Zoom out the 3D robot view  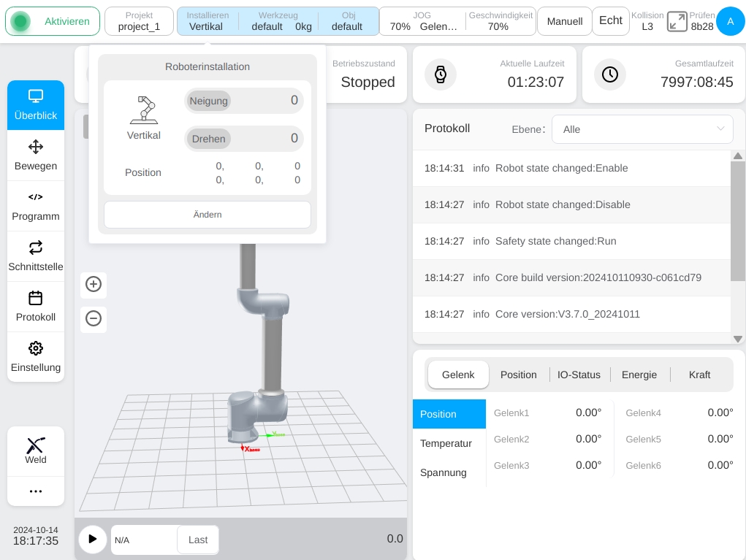[94, 318]
